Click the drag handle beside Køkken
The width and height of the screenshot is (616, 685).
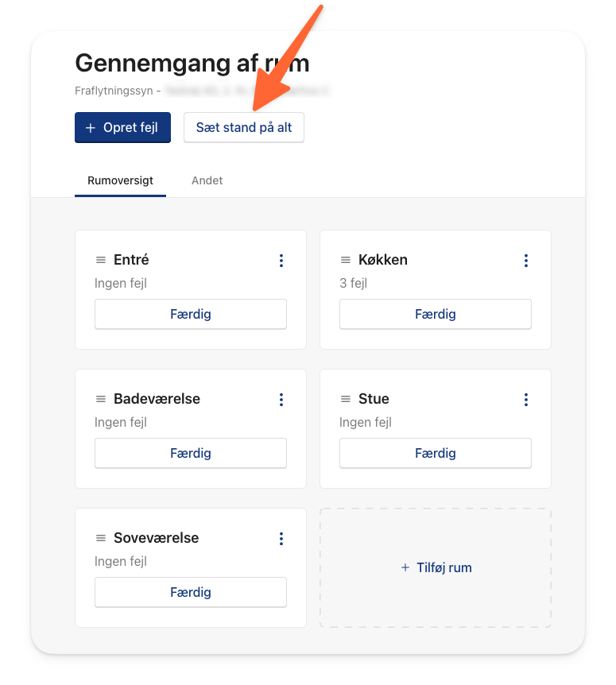point(346,260)
